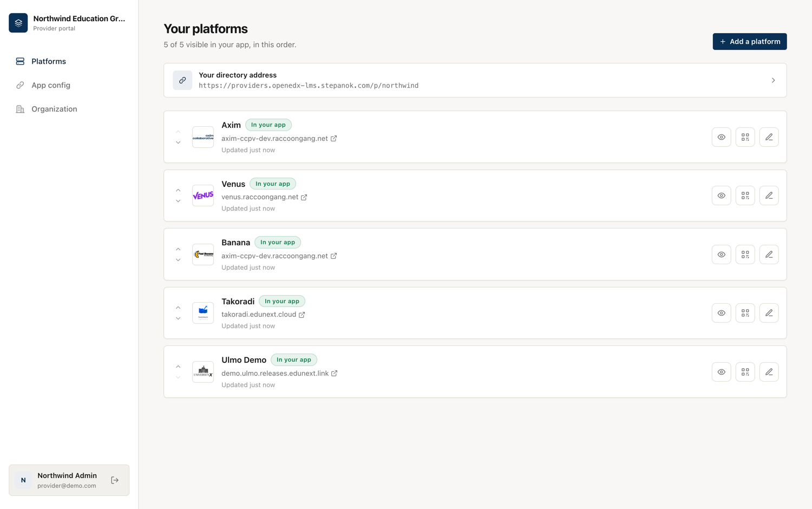Open the Organization sidebar item
The height and width of the screenshot is (509, 812).
click(69, 109)
